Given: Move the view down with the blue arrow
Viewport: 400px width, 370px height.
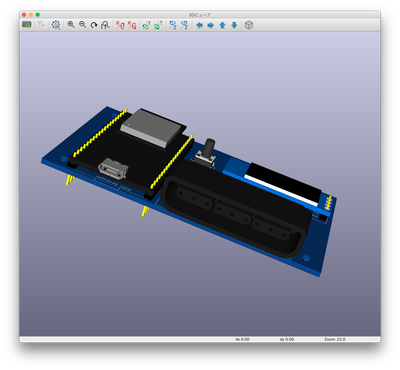Looking at the screenshot, I should [234, 25].
